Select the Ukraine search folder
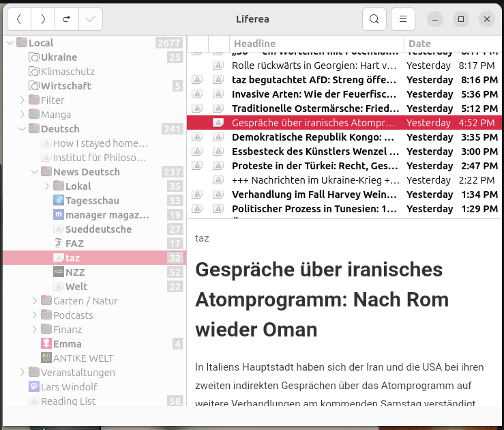 [x=95, y=57]
